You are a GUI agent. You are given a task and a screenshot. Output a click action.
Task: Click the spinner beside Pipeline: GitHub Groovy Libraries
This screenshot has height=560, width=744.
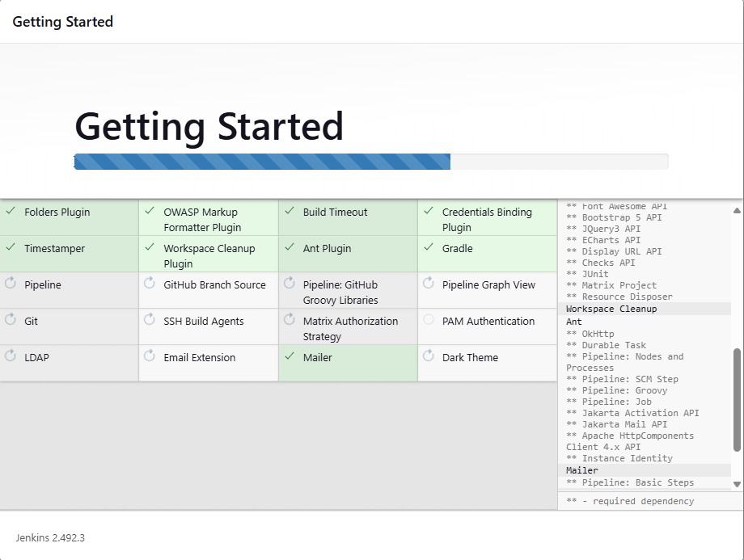point(290,283)
